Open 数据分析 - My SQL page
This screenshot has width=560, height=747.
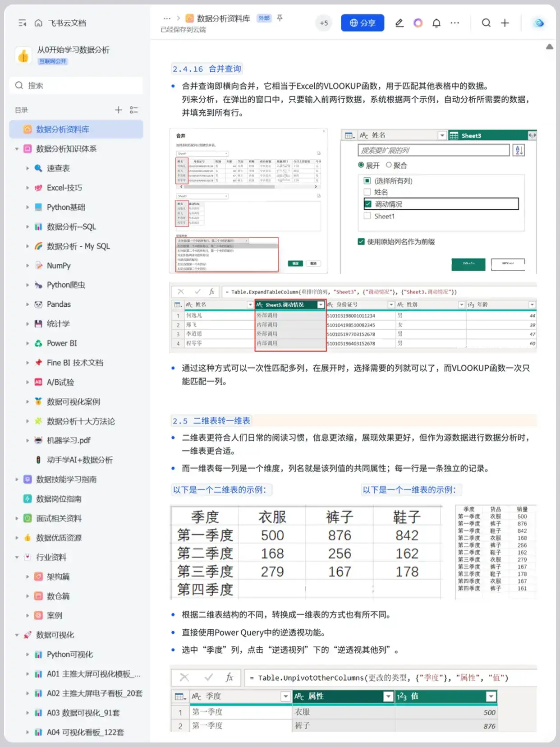(78, 246)
